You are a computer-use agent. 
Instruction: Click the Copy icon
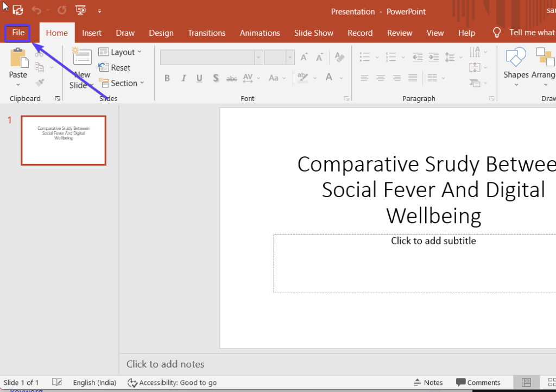click(x=39, y=67)
